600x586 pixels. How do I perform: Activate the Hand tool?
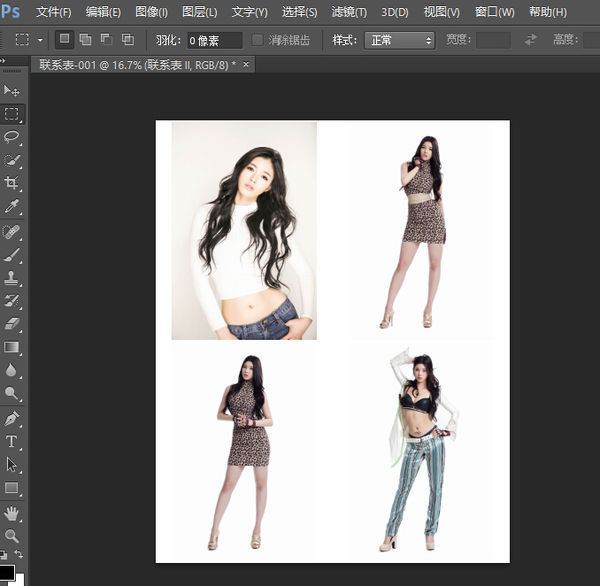pyautogui.click(x=12, y=512)
